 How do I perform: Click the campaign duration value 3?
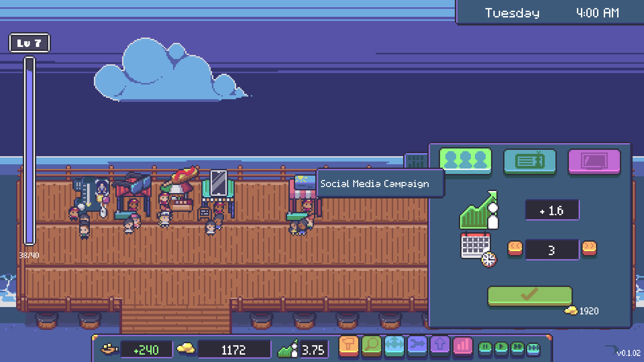(552, 250)
